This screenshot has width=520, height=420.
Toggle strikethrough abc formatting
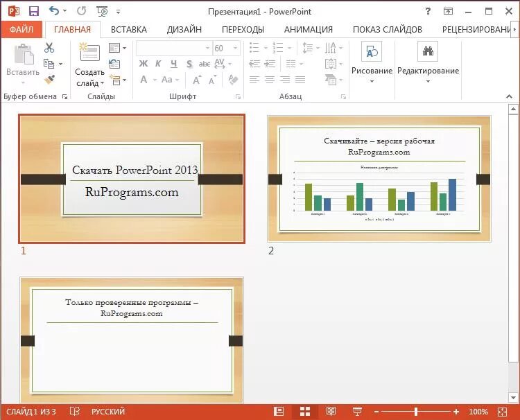pos(205,64)
